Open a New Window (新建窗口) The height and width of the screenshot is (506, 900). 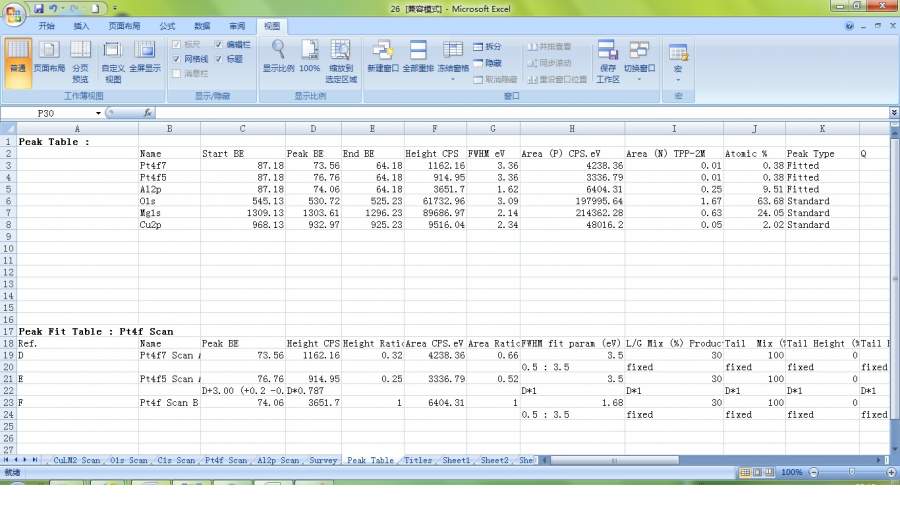tap(383, 56)
